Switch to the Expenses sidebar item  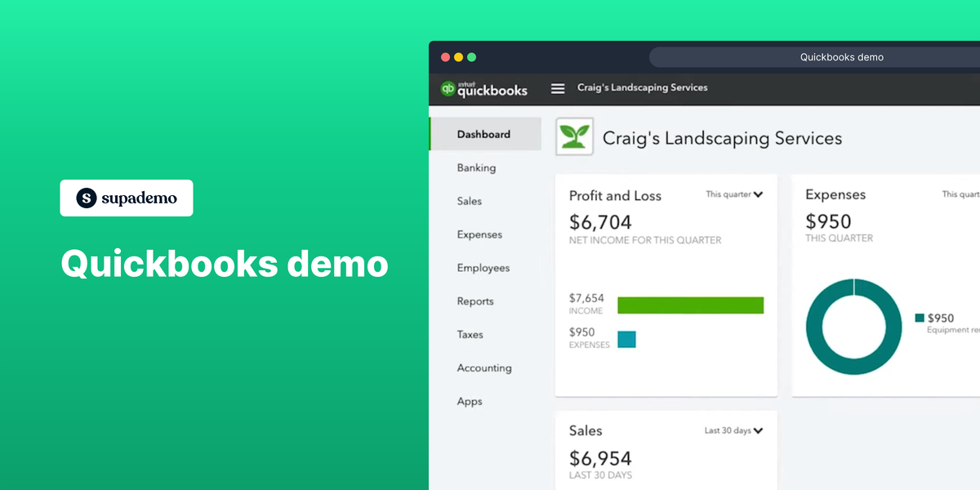(479, 234)
